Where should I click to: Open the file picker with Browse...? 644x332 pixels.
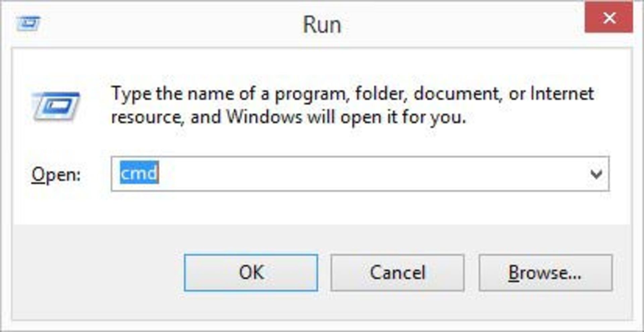point(545,273)
